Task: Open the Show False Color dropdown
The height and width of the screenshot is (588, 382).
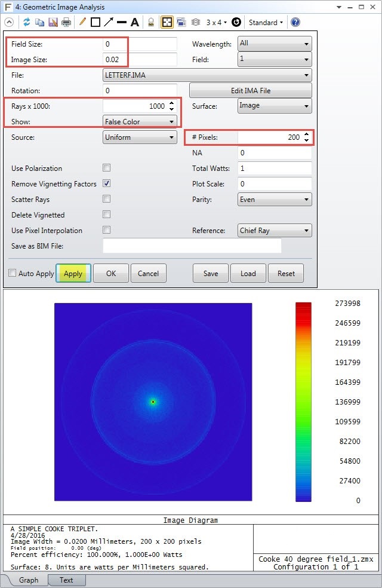Action: click(x=140, y=121)
